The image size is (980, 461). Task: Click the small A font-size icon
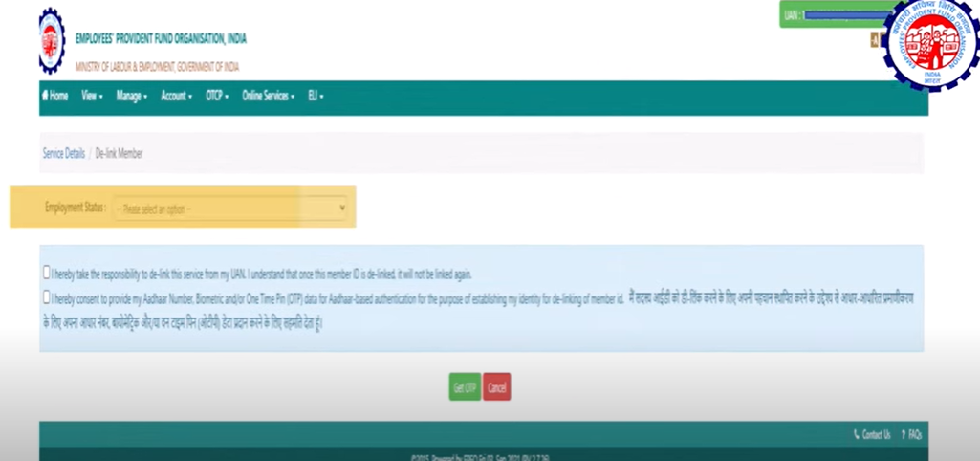coord(873,40)
